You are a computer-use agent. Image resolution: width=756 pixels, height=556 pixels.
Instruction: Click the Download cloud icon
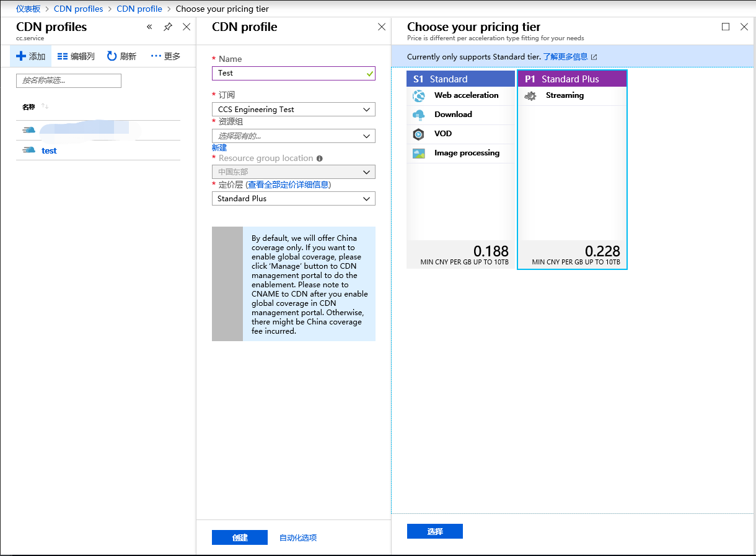[419, 115]
